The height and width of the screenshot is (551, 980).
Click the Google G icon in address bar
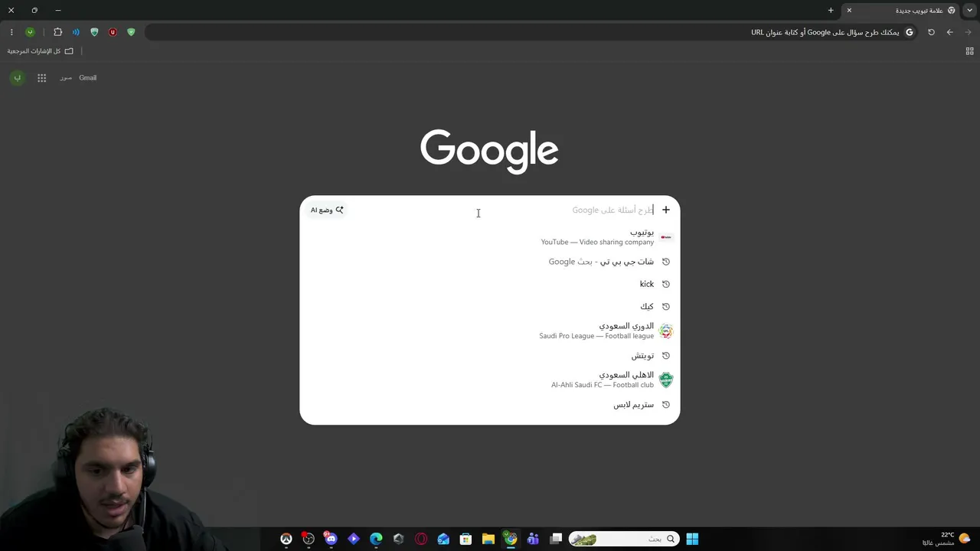(x=910, y=32)
